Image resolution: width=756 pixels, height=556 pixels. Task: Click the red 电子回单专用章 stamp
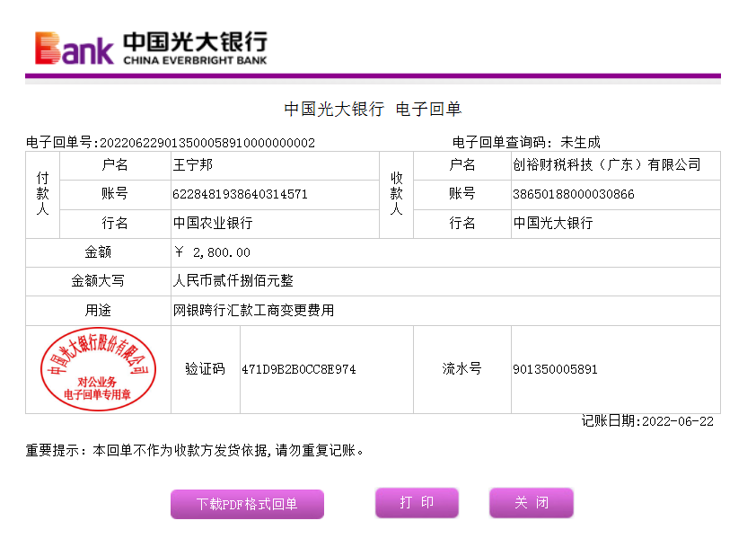point(98,369)
